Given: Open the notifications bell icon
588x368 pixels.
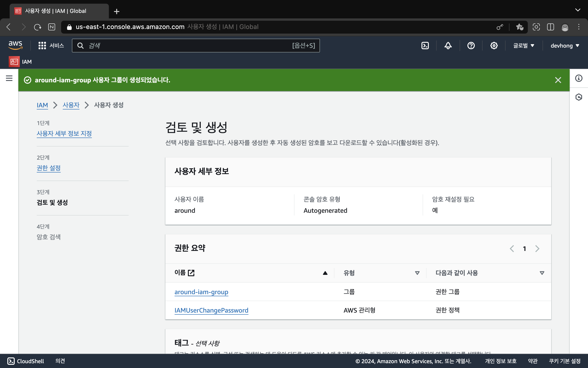Looking at the screenshot, I should 448,46.
